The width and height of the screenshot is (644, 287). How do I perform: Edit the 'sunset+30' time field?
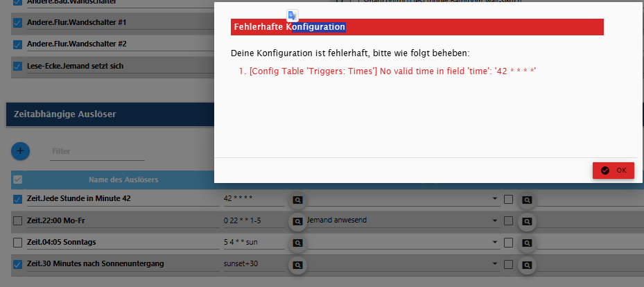tap(254, 263)
